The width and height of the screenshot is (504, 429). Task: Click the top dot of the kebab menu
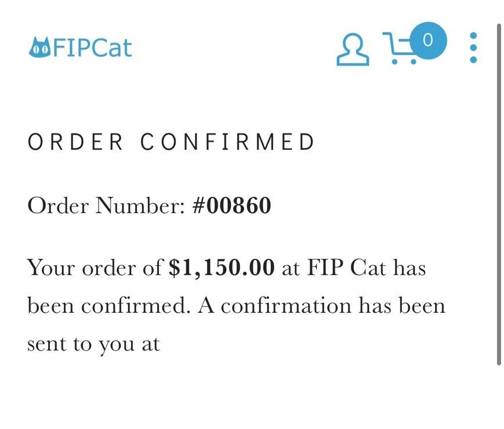click(473, 35)
